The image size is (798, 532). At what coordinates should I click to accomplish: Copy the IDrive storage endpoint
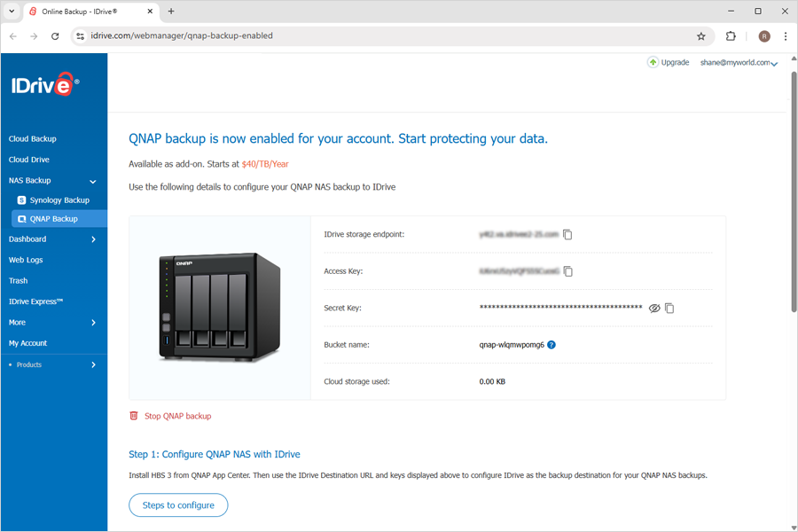[x=567, y=235]
